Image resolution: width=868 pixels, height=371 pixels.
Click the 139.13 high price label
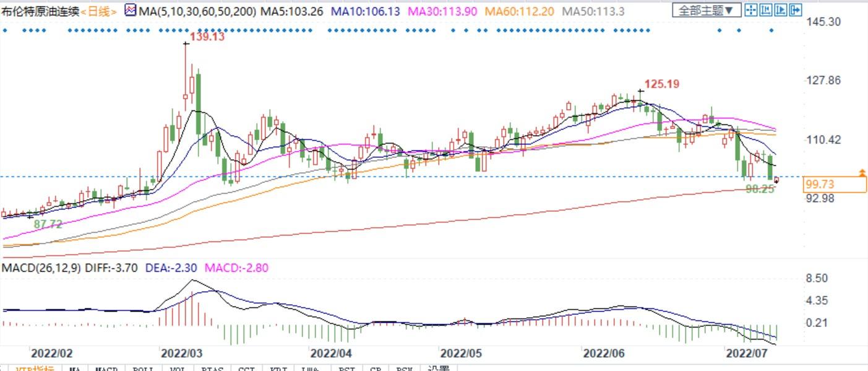click(207, 37)
